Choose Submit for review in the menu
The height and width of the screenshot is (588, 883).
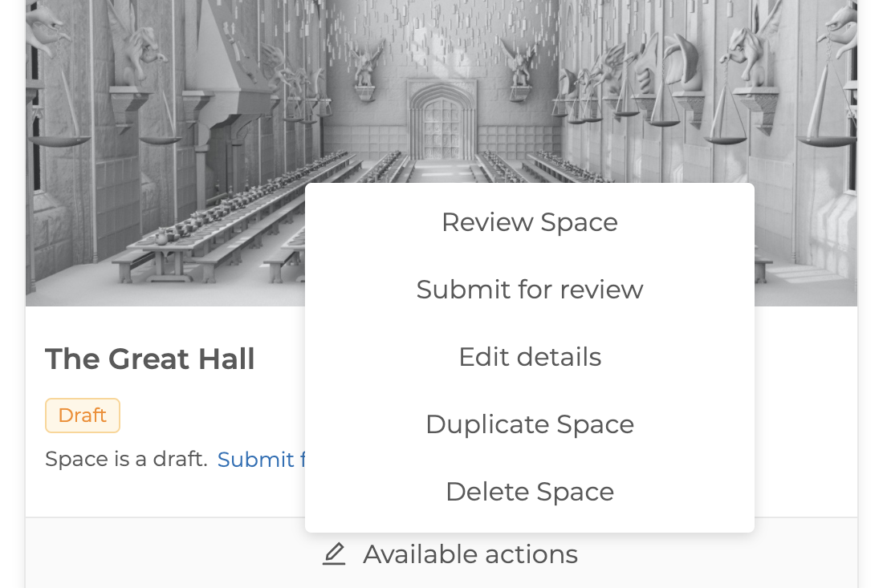tap(530, 290)
